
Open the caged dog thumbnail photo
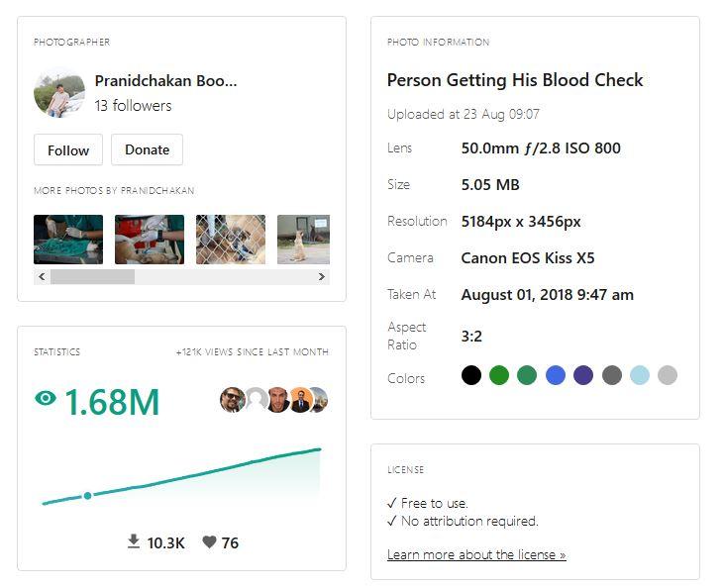(231, 240)
